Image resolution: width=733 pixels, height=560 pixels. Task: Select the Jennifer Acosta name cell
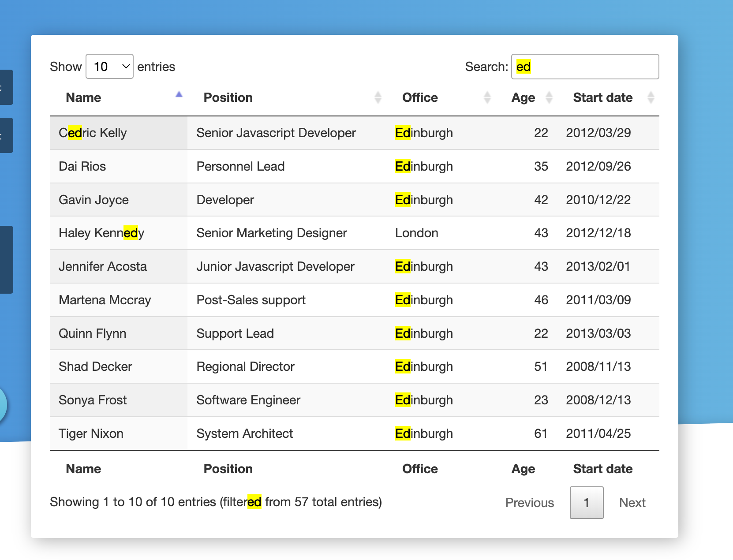click(x=119, y=266)
